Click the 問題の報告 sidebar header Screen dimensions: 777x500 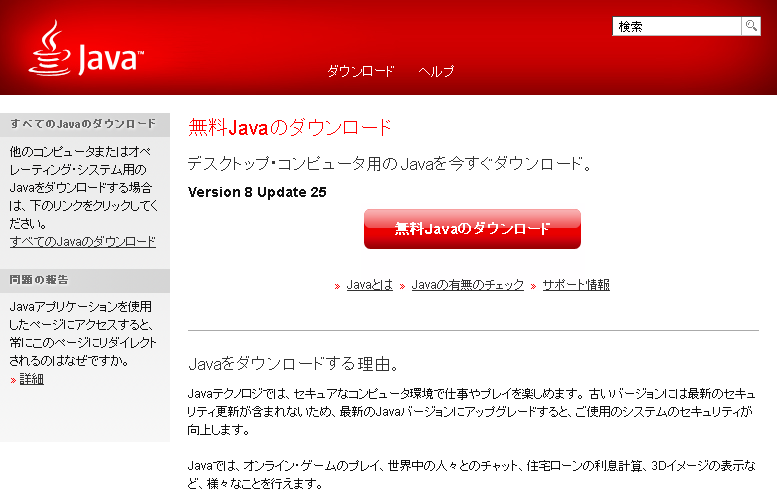(85, 280)
